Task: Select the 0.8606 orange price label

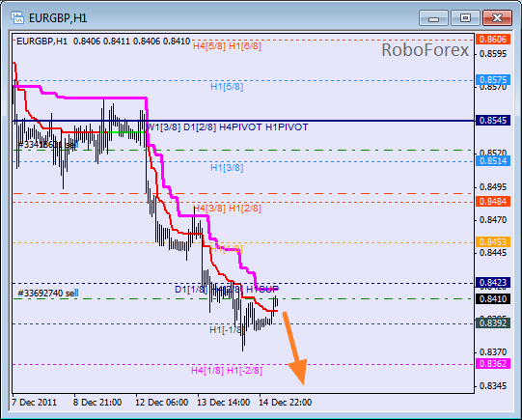Action: [493, 40]
